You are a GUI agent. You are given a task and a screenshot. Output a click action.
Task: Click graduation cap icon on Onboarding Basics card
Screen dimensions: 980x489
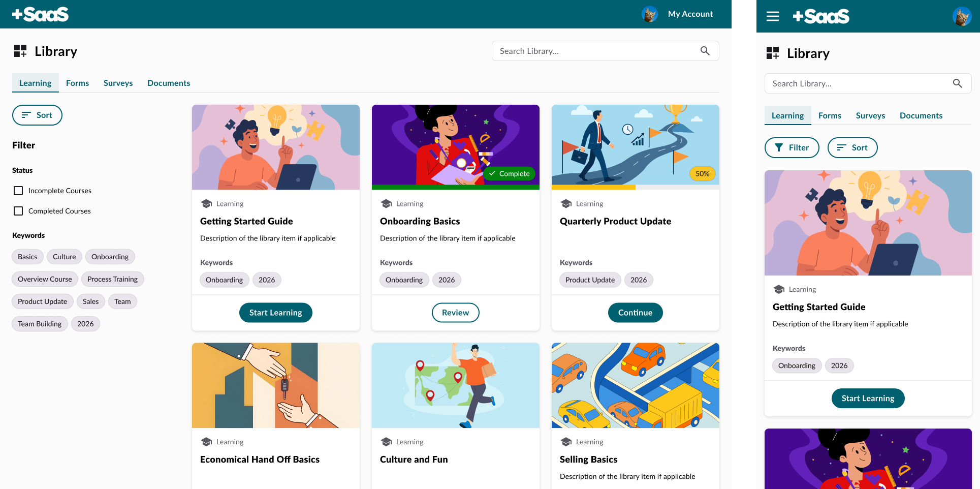click(386, 204)
